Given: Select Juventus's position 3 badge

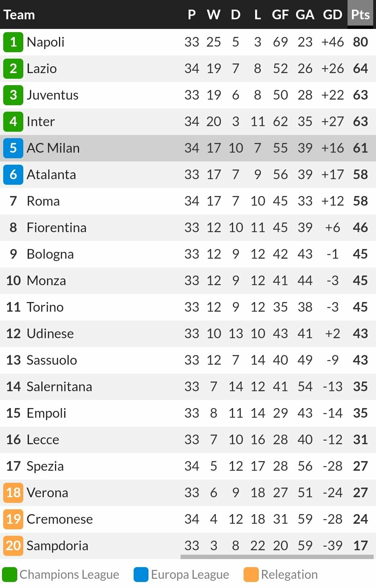Looking at the screenshot, I should pos(13,95).
